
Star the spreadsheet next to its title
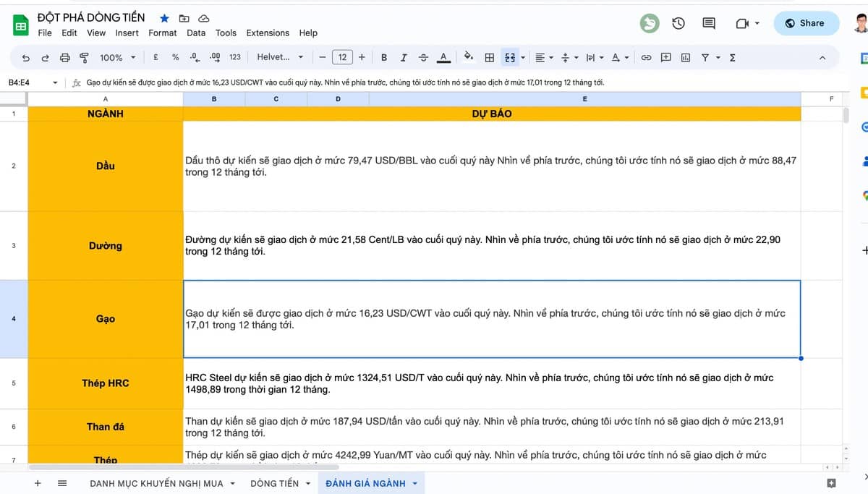point(163,17)
